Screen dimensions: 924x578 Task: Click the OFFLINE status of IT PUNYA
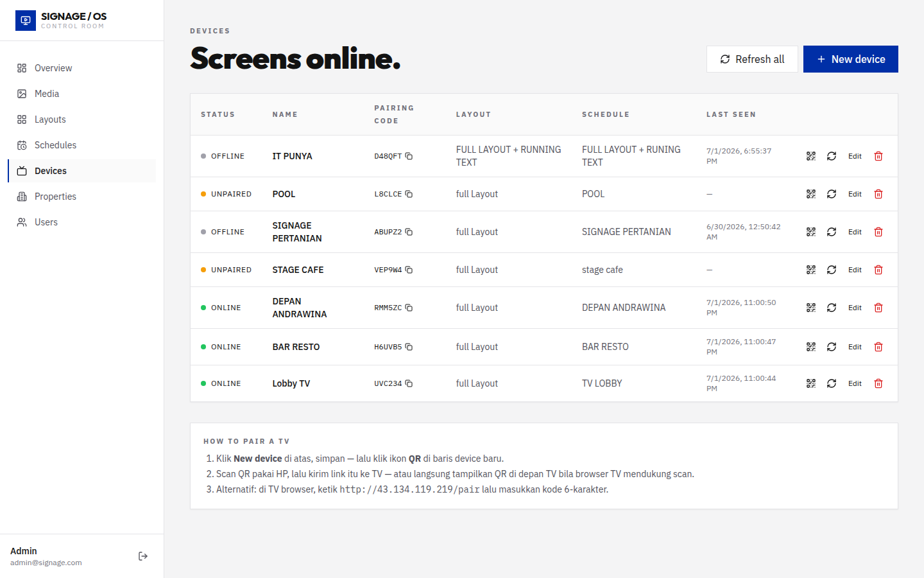point(223,156)
